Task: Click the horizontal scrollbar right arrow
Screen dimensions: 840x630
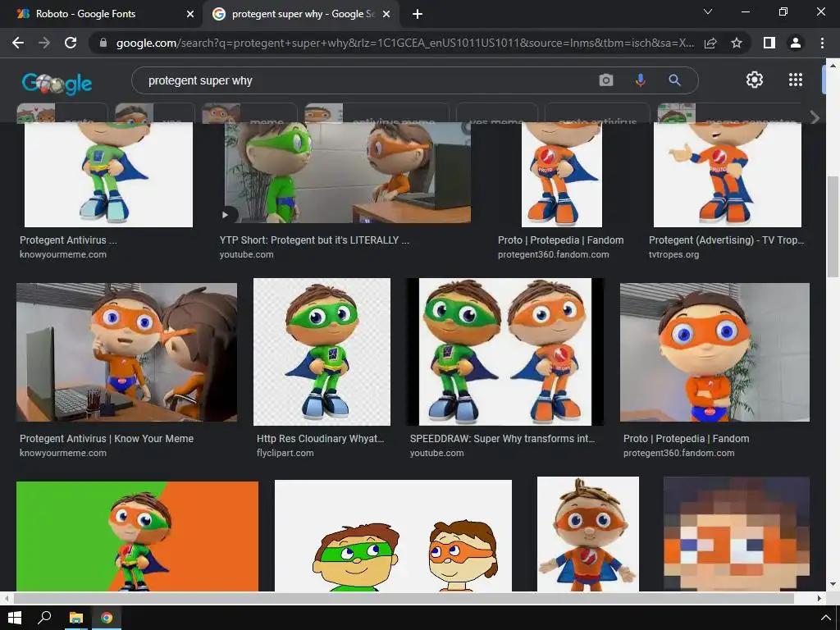Action: tap(819, 598)
